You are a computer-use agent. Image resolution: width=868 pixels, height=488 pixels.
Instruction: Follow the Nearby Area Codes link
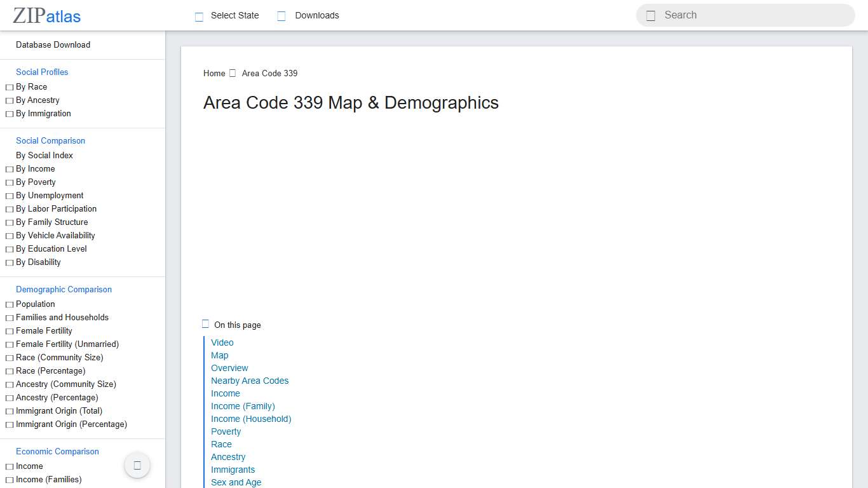click(x=250, y=381)
